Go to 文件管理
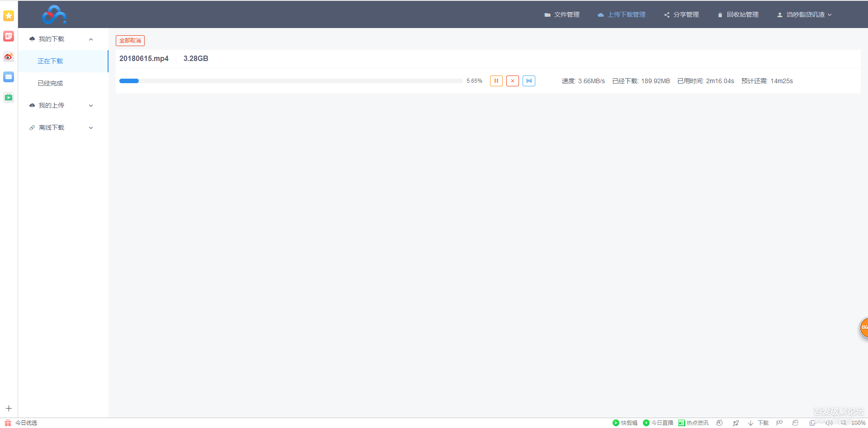This screenshot has width=868, height=428. pyautogui.click(x=562, y=14)
